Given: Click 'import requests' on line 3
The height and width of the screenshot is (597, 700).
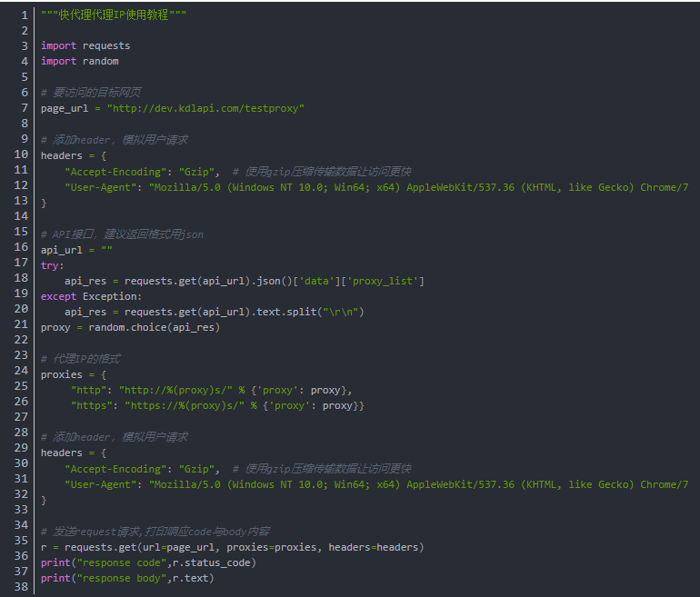Looking at the screenshot, I should click(85, 46).
